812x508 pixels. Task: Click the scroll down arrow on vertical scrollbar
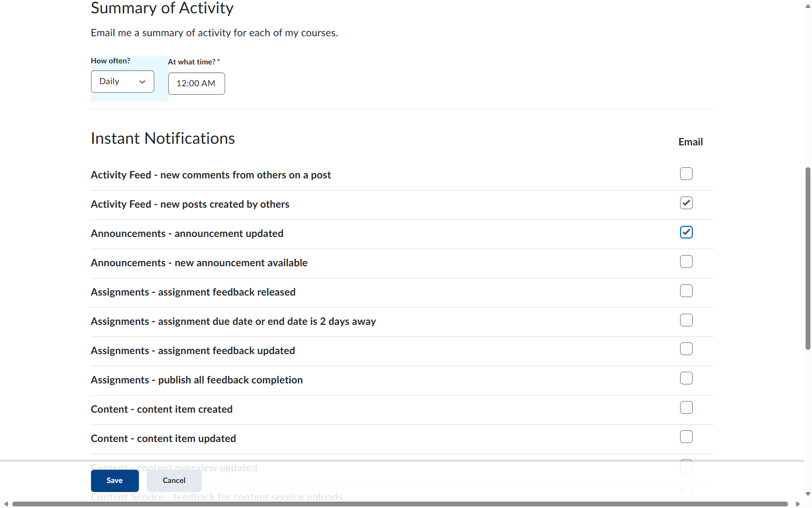[808, 494]
